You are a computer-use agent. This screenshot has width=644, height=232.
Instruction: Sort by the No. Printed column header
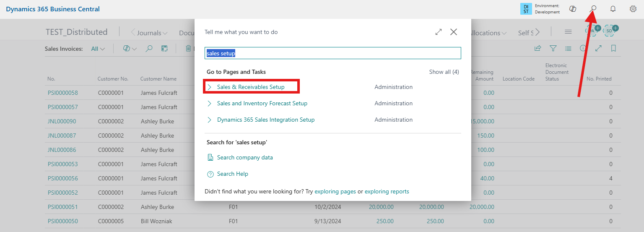pos(599,79)
